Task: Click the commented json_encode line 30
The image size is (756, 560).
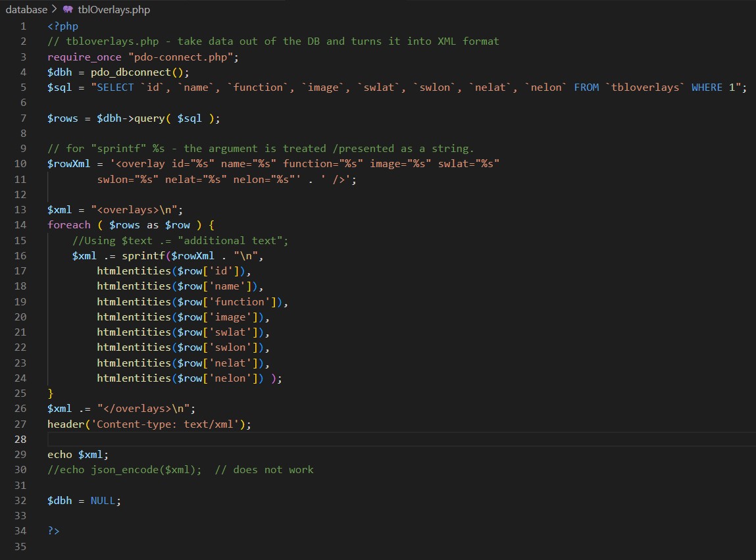Action: click(180, 469)
